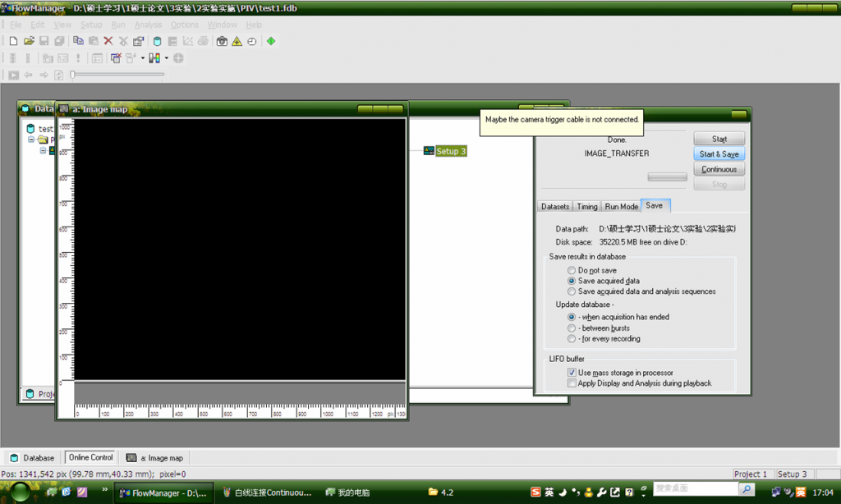Expand the quick launch chevron in taskbar

point(104,489)
